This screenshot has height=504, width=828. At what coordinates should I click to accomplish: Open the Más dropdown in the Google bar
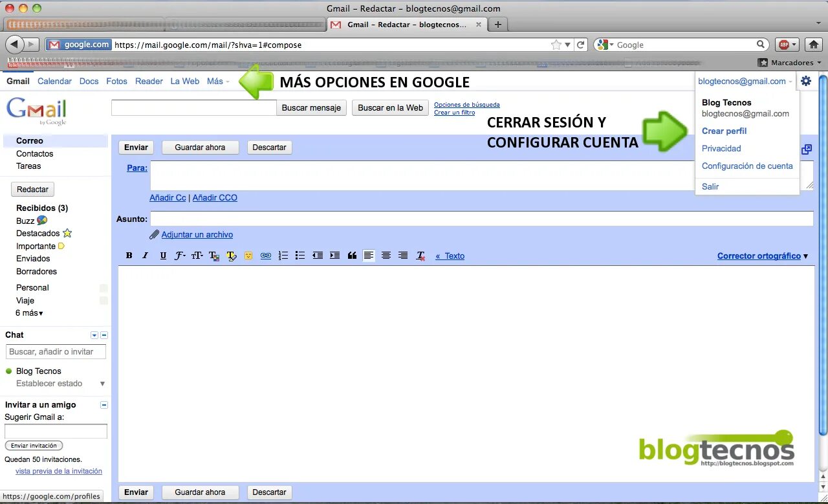point(218,81)
